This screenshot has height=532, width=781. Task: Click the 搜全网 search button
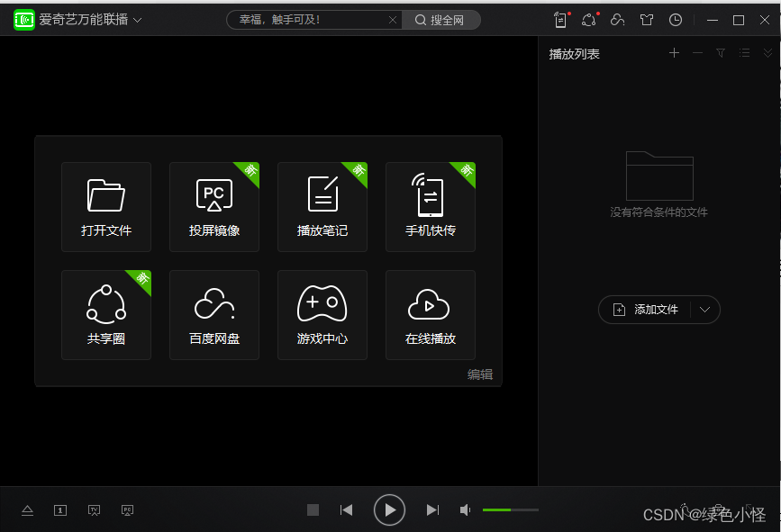pyautogui.click(x=440, y=20)
